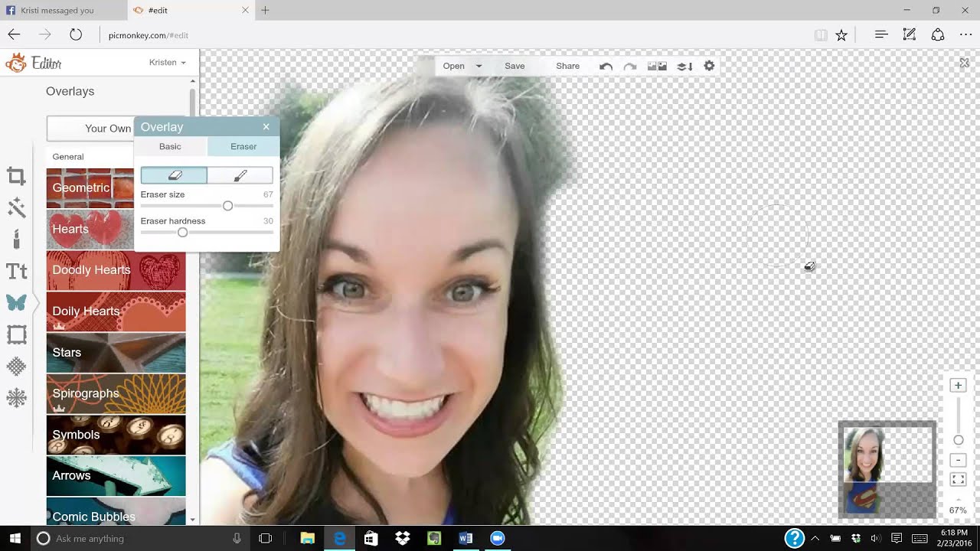
Task: Click the Redo arrow
Action: click(x=630, y=66)
